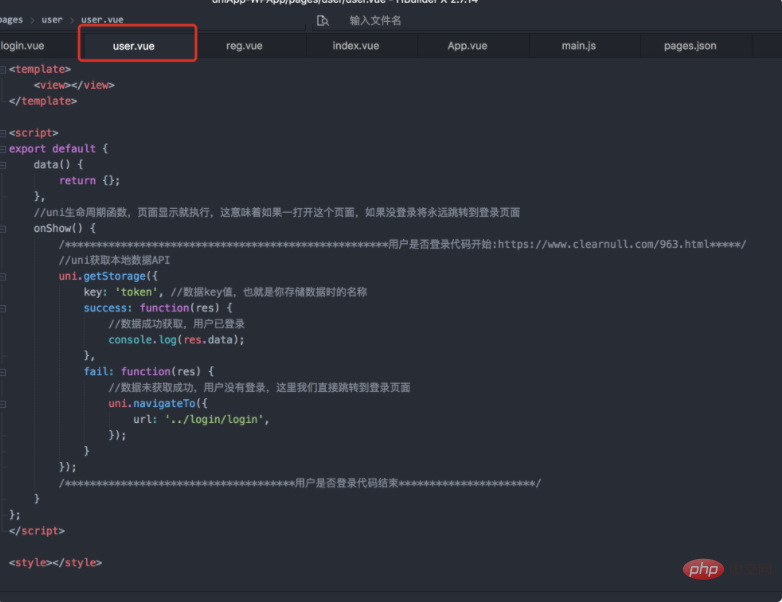The image size is (782, 602).
Task: Select the user.vue editor tab
Action: coord(134,46)
